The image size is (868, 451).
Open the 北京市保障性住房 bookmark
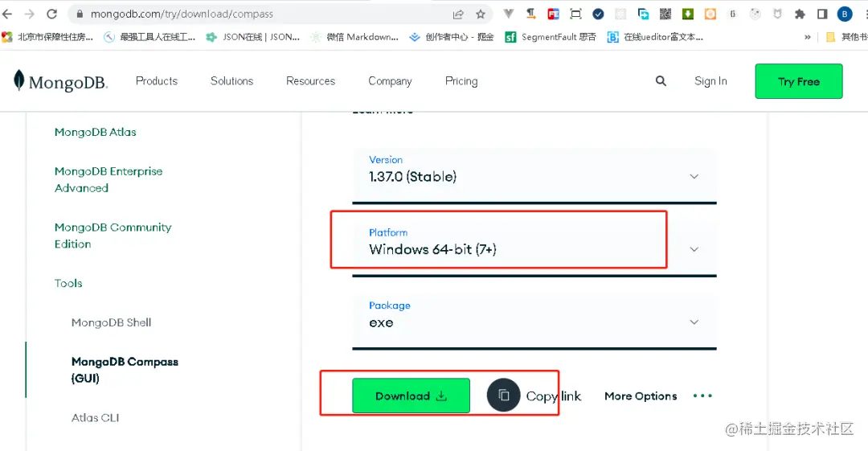point(47,37)
